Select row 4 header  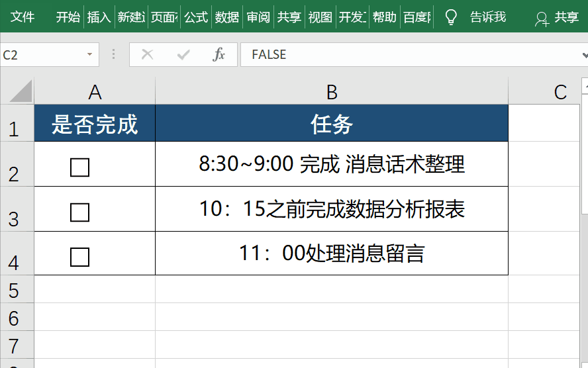point(17,253)
